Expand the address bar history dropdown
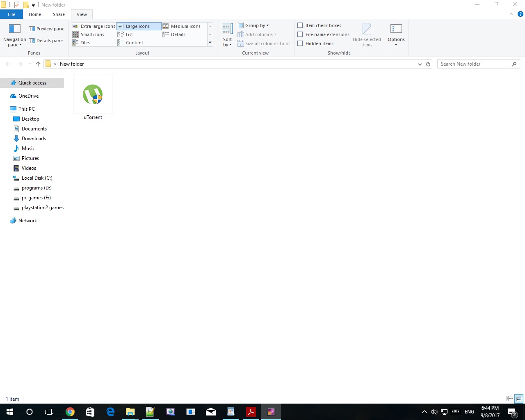 click(x=420, y=64)
